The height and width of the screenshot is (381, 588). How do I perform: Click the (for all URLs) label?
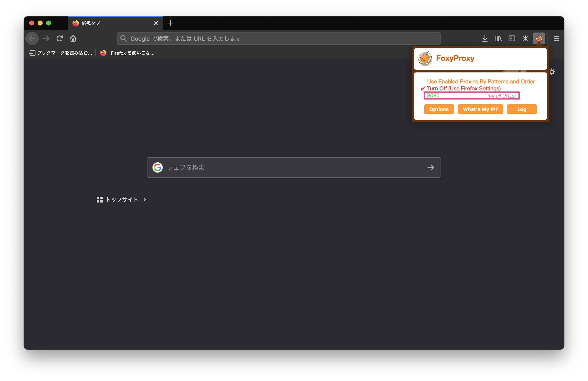(502, 96)
